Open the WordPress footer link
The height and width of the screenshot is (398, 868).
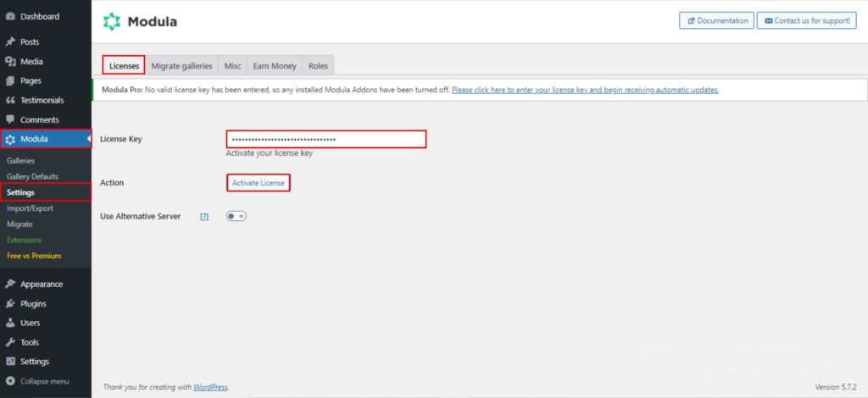tap(210, 387)
